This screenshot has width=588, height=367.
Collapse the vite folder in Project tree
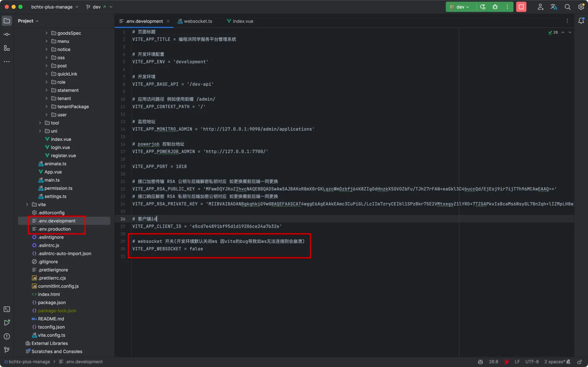(27, 204)
